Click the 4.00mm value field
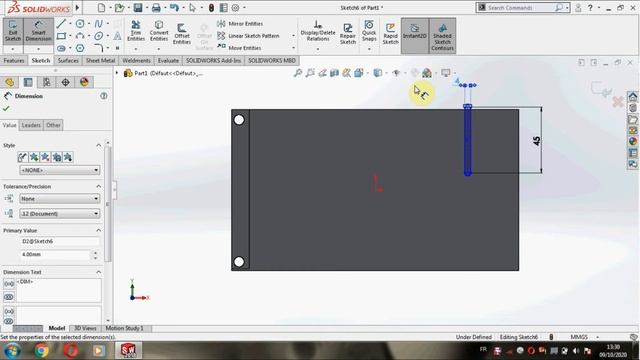Screen dimensions: 640x360 pyautogui.click(x=55, y=254)
